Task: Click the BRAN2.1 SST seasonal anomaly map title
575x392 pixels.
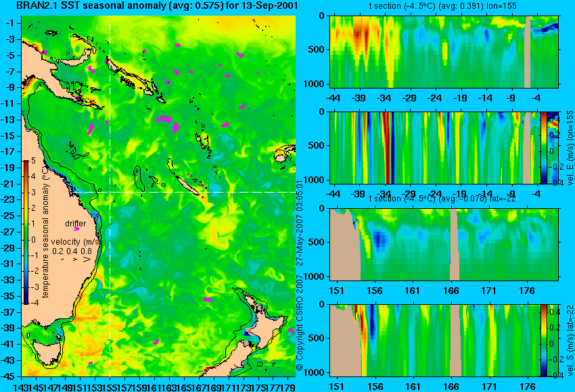Action: click(x=157, y=5)
